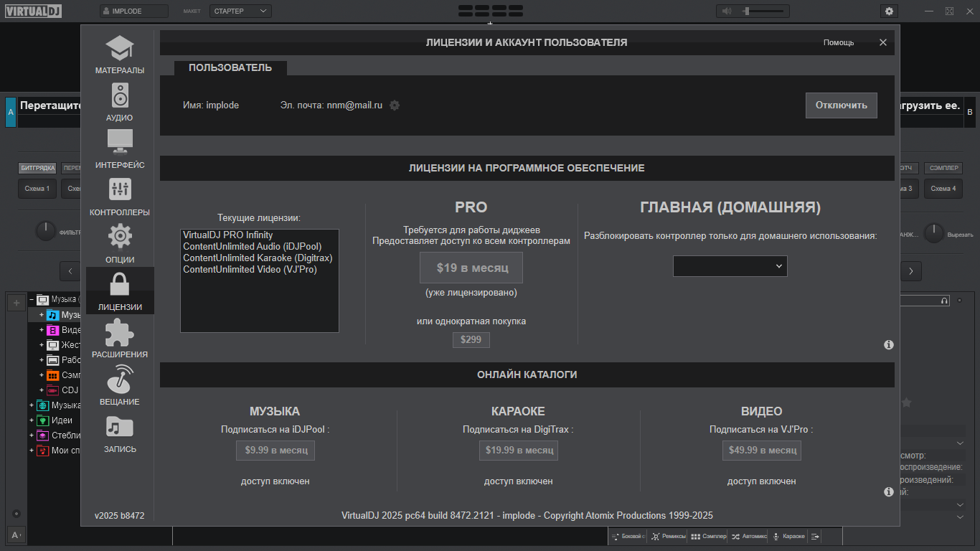The width and height of the screenshot is (980, 551).
Task: Expand the bottom chevron in the info panel
Action: coord(961,517)
